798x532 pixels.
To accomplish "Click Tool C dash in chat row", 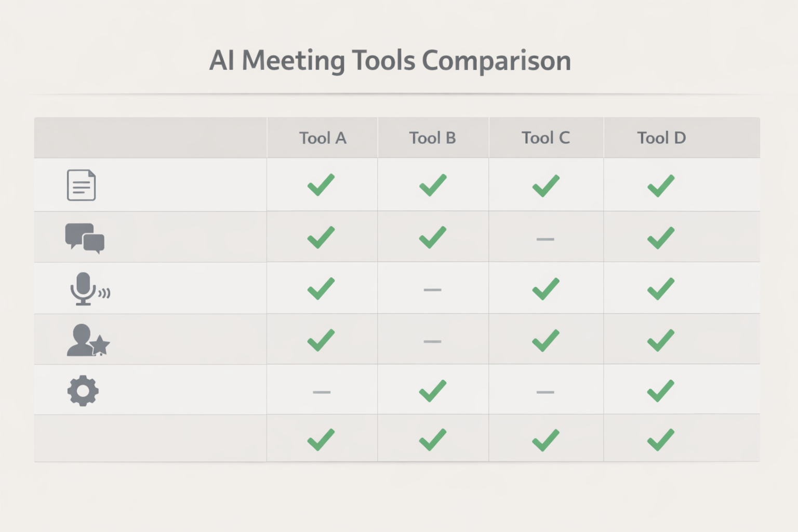I will tap(545, 239).
